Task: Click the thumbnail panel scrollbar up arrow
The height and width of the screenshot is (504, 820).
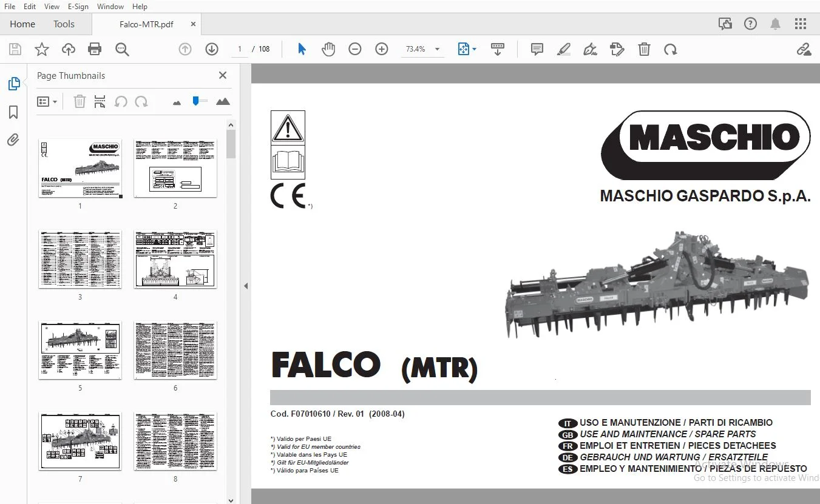Action: point(231,125)
